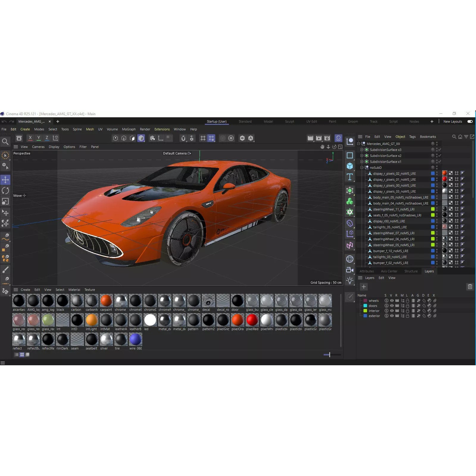The height and width of the screenshot is (476, 476).
Task: Click the green cloner MoGraph icon
Action: point(350,202)
